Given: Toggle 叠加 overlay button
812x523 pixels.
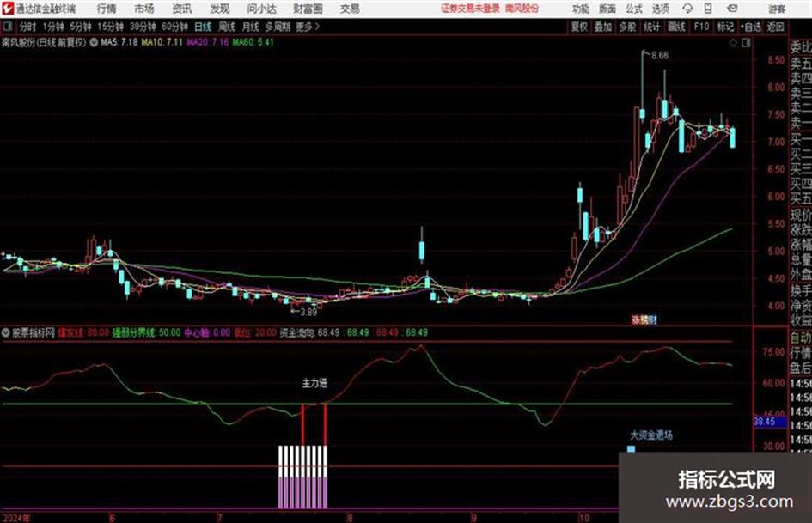Looking at the screenshot, I should click(603, 27).
